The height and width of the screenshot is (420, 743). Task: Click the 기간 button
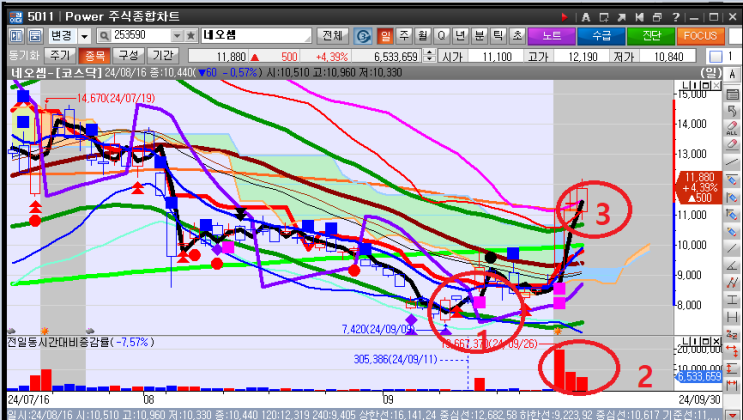163,56
